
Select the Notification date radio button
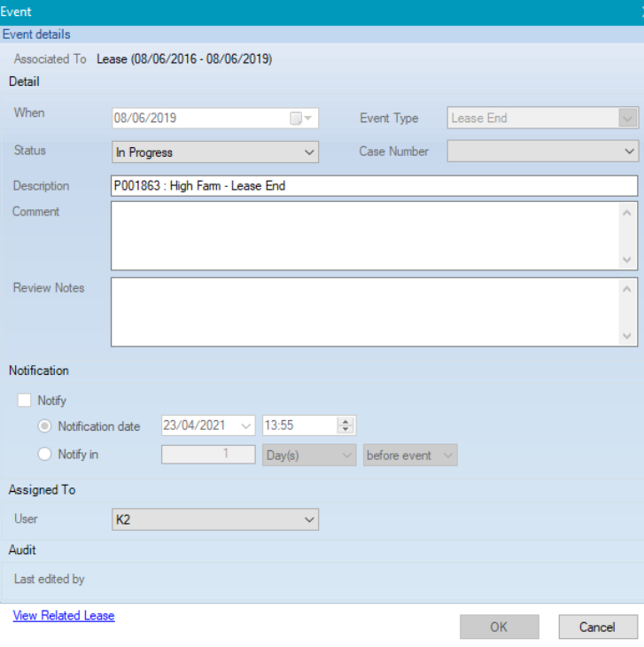coord(45,426)
